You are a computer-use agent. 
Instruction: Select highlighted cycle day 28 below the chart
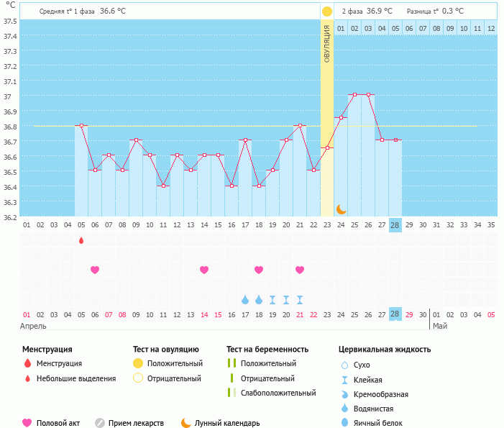point(395,224)
